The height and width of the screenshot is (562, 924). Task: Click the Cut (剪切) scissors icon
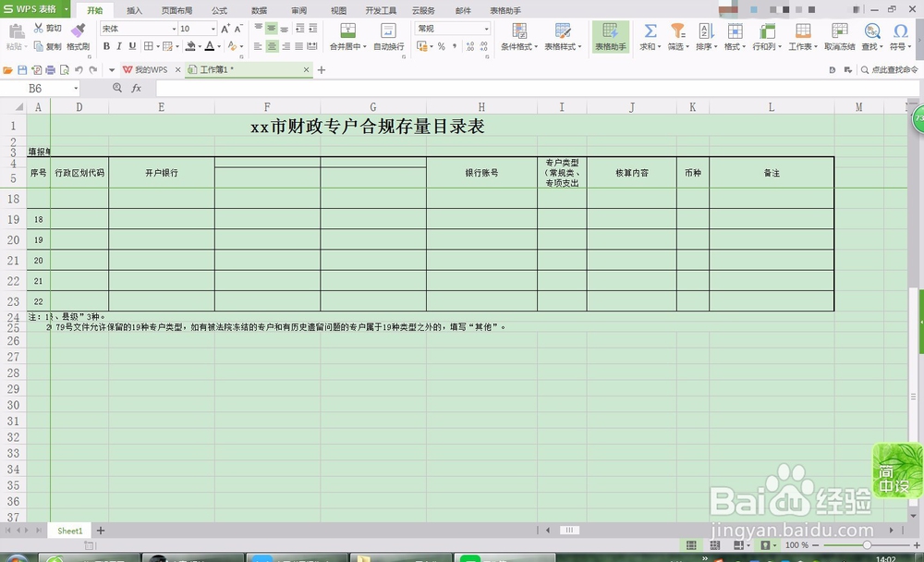tap(39, 28)
